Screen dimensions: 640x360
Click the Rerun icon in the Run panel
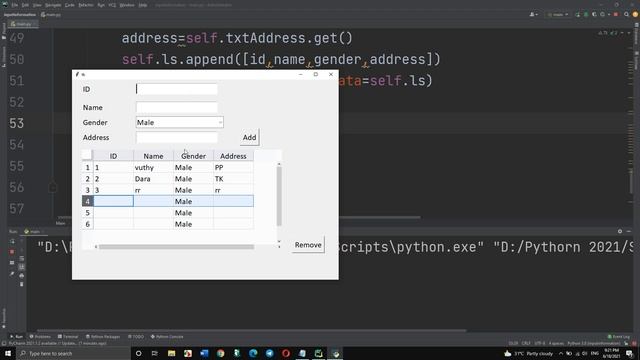[12, 241]
